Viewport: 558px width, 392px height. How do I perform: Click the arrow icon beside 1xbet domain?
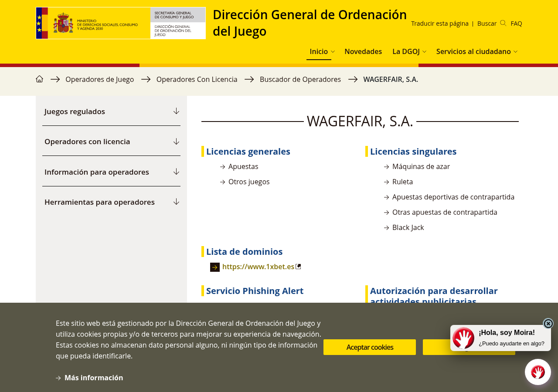click(215, 267)
